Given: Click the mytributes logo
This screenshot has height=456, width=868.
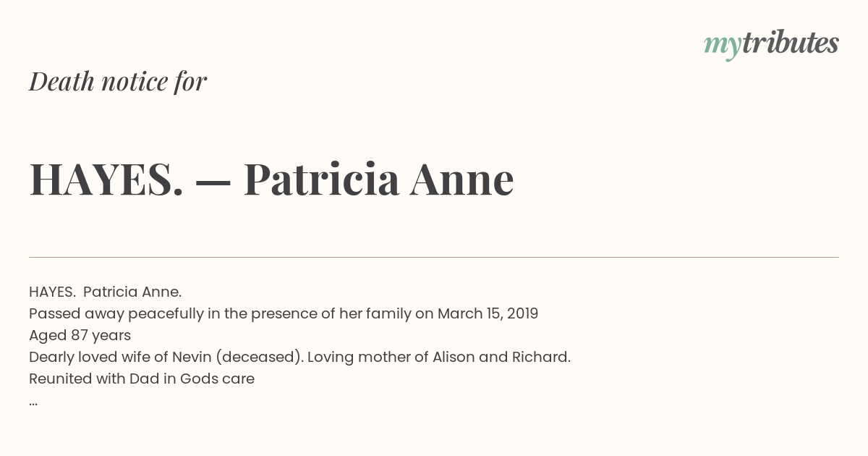Looking at the screenshot, I should tap(771, 44).
